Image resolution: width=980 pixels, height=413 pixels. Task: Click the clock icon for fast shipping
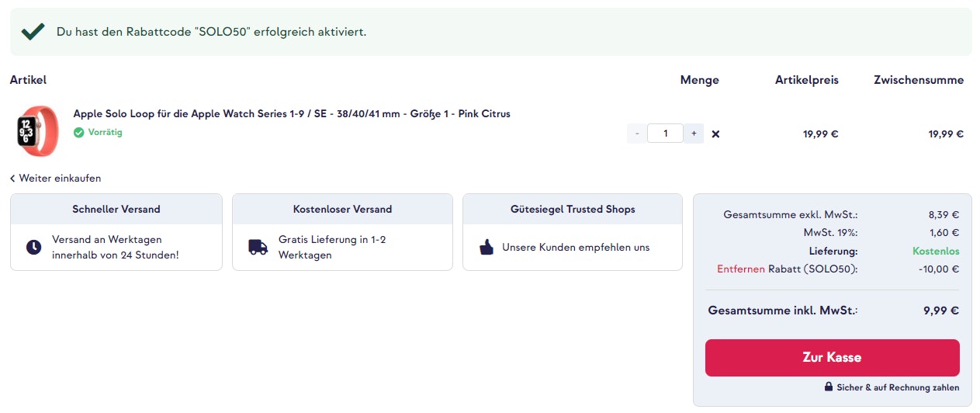33,247
